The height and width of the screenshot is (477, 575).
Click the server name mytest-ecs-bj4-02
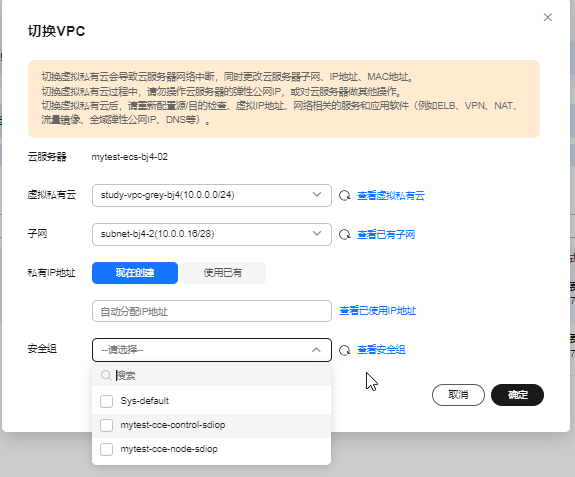click(129, 157)
